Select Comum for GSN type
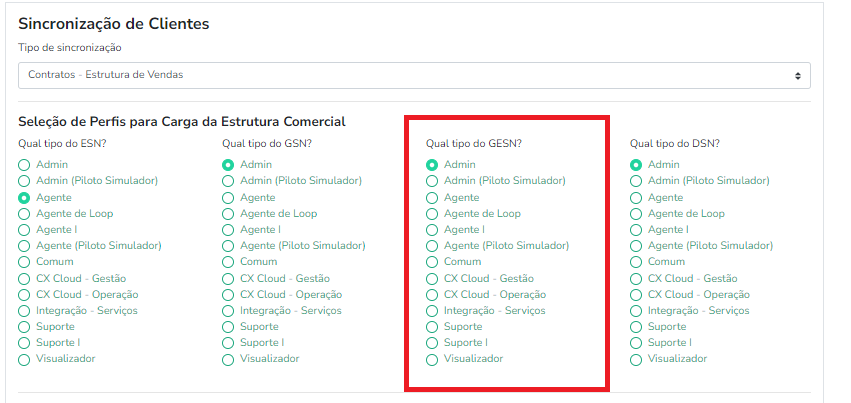This screenshot has height=403, width=851. 228,262
